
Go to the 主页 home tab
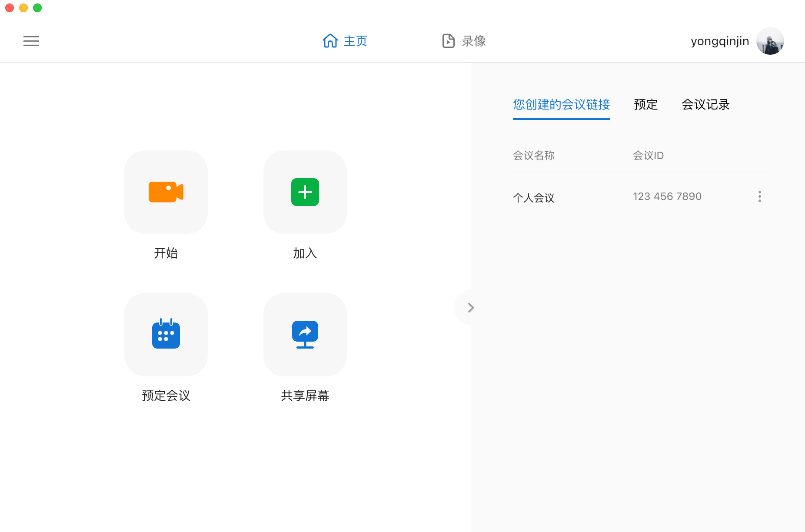[x=345, y=41]
